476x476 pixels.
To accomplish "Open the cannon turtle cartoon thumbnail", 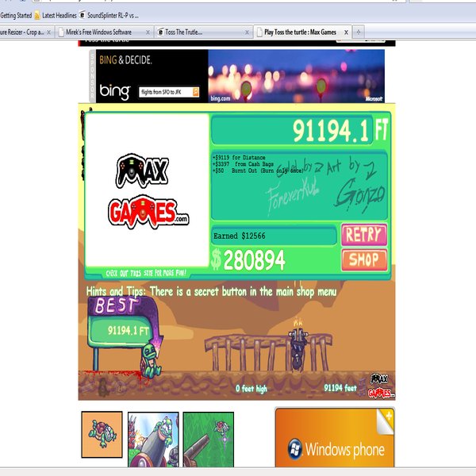I will 153,440.
